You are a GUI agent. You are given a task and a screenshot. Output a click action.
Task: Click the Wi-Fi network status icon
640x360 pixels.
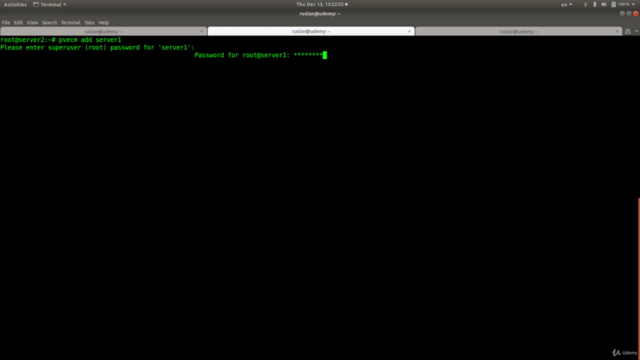(585, 4)
